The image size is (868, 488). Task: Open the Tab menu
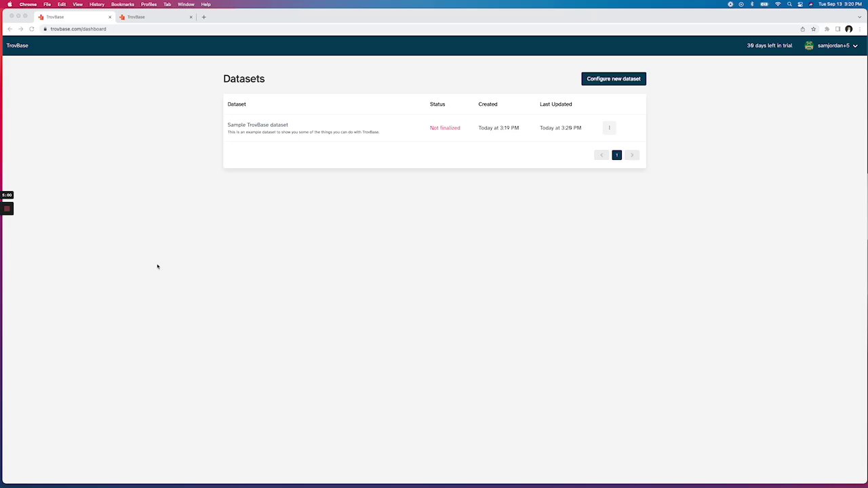167,4
